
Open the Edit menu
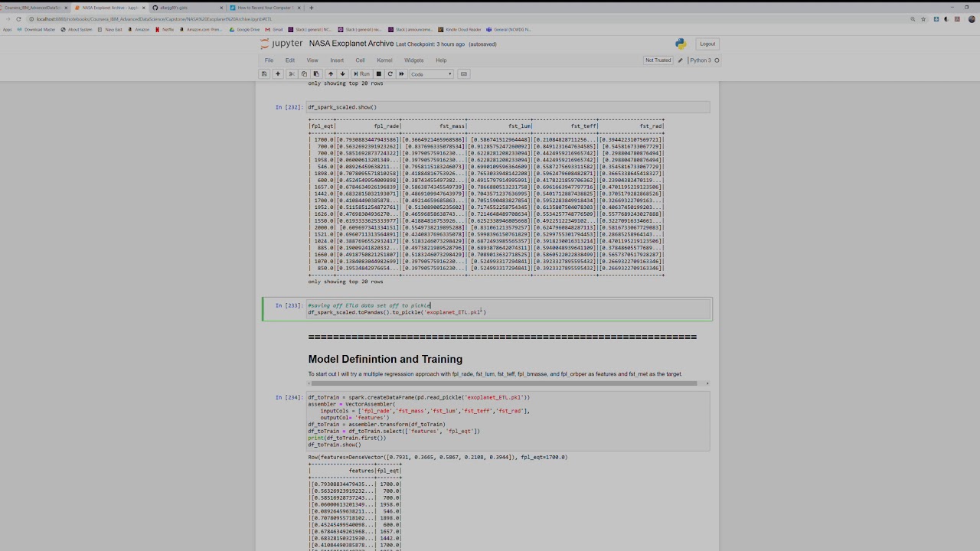tap(290, 60)
